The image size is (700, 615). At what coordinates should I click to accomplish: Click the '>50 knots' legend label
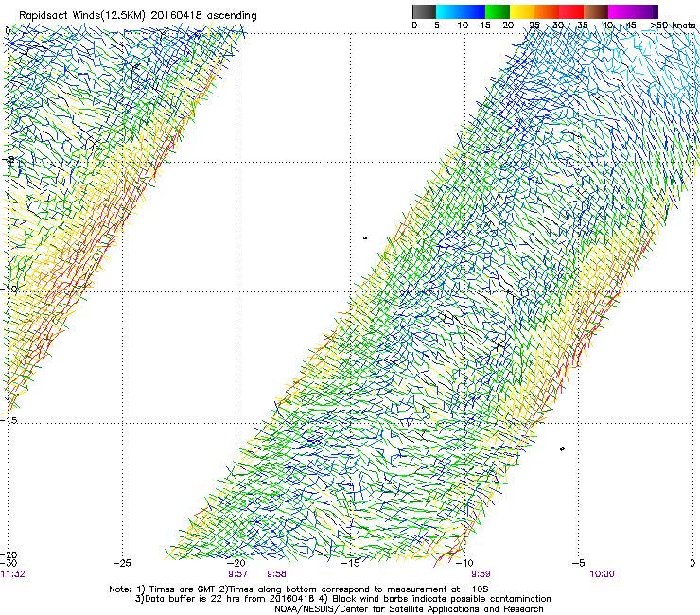click(x=673, y=26)
